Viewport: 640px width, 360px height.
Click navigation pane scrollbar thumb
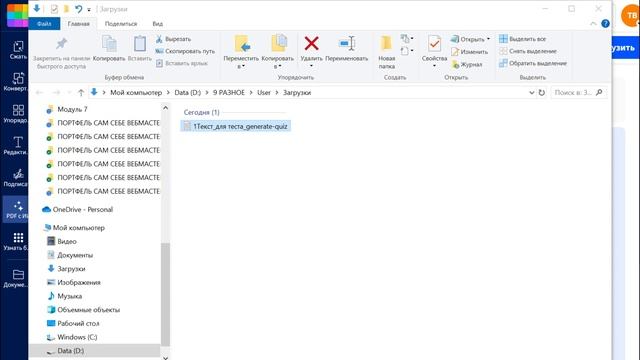[165, 294]
